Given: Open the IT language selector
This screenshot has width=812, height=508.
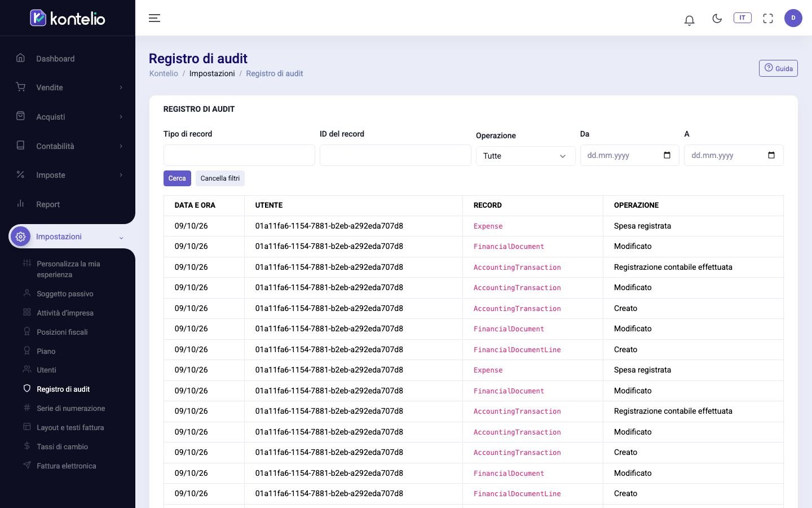Looking at the screenshot, I should (743, 17).
